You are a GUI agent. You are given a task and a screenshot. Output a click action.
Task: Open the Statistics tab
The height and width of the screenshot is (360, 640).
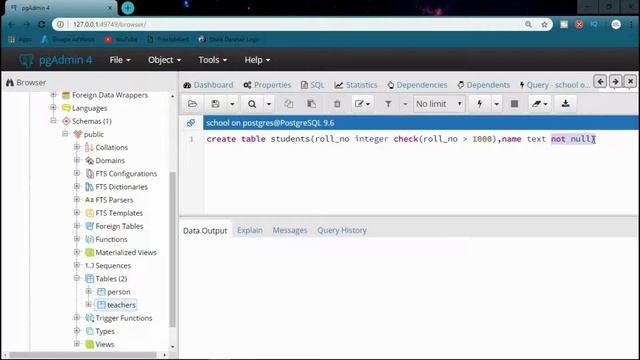tap(356, 85)
